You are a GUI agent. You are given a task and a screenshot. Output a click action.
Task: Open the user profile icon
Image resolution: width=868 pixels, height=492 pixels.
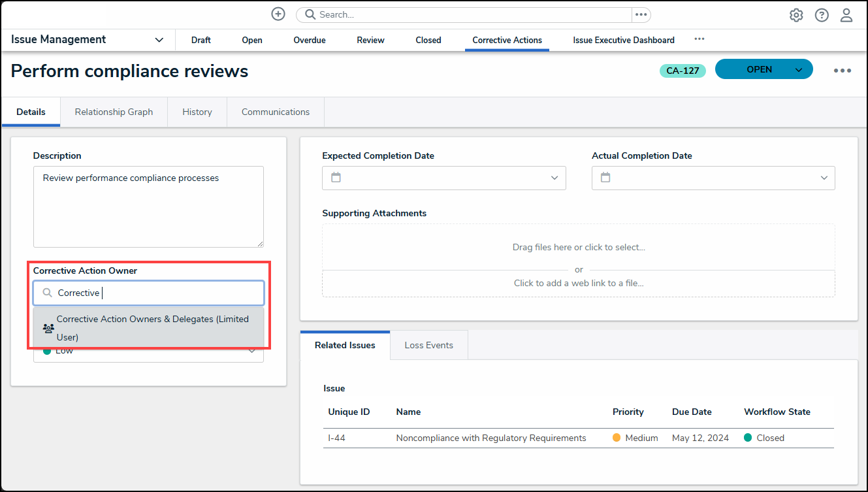846,15
